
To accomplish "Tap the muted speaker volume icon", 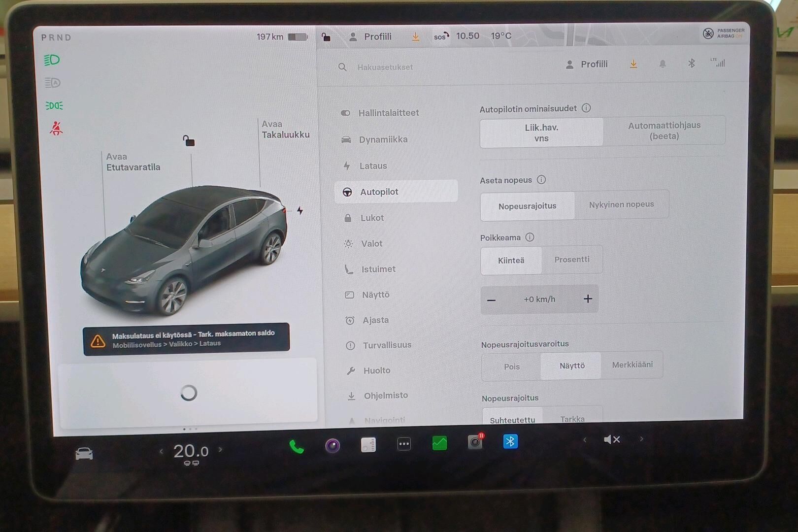I will point(612,439).
